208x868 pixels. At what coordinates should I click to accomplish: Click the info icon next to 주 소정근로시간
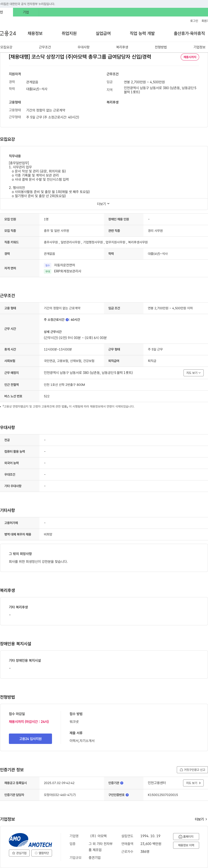pyautogui.click(x=67, y=320)
